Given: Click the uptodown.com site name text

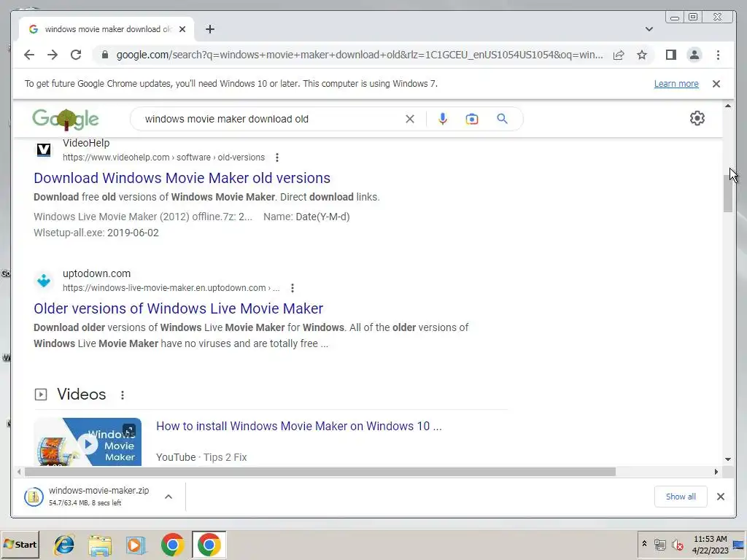Looking at the screenshot, I should [96, 273].
